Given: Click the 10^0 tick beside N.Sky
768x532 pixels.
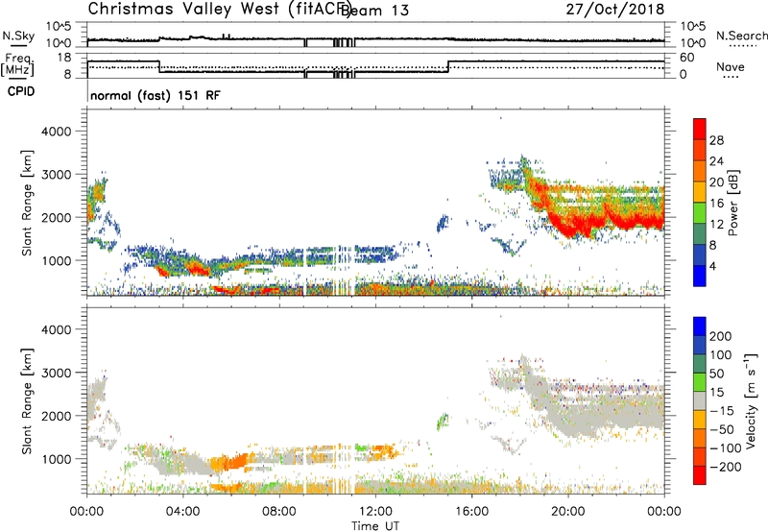Looking at the screenshot, I should click(x=59, y=43).
